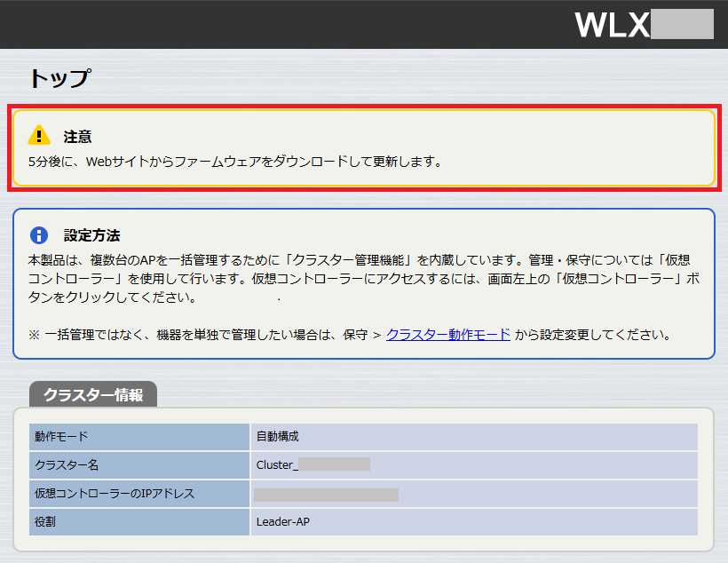728x563 pixels.
Task: Click the 本製品は cluster management description paragraph
Action: pos(363,279)
